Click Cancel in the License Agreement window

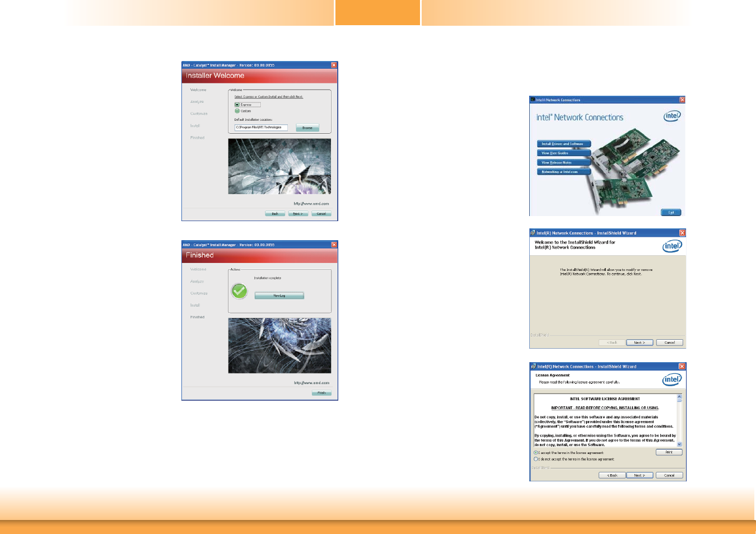tap(669, 475)
